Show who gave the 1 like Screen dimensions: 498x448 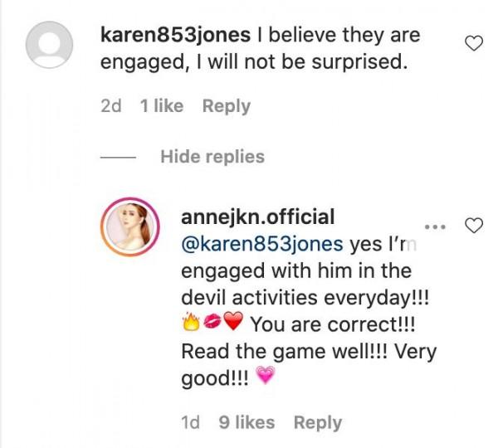tap(162, 106)
